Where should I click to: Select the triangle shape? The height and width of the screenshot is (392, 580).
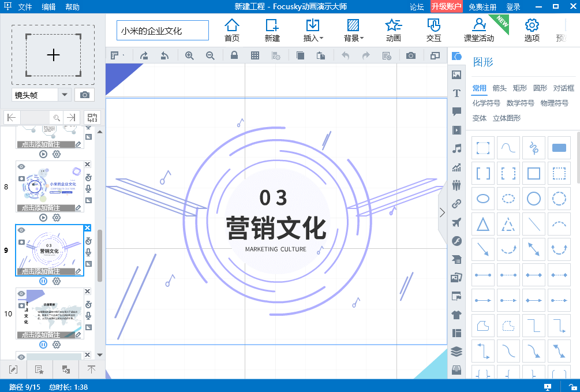click(x=482, y=225)
